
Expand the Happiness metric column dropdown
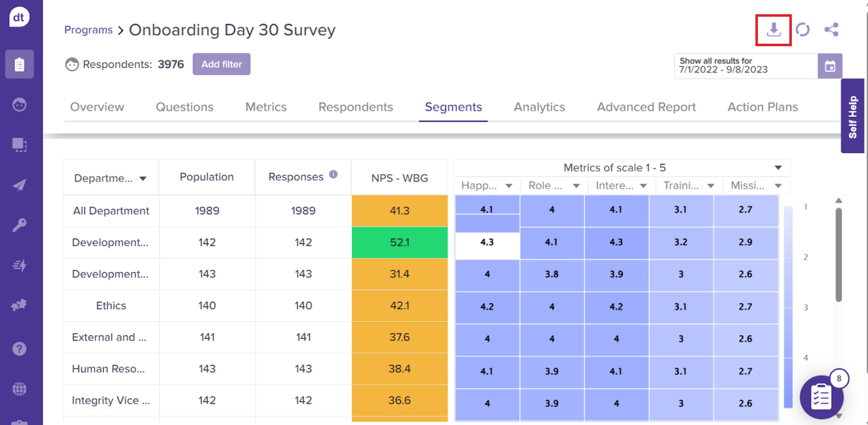(x=509, y=186)
